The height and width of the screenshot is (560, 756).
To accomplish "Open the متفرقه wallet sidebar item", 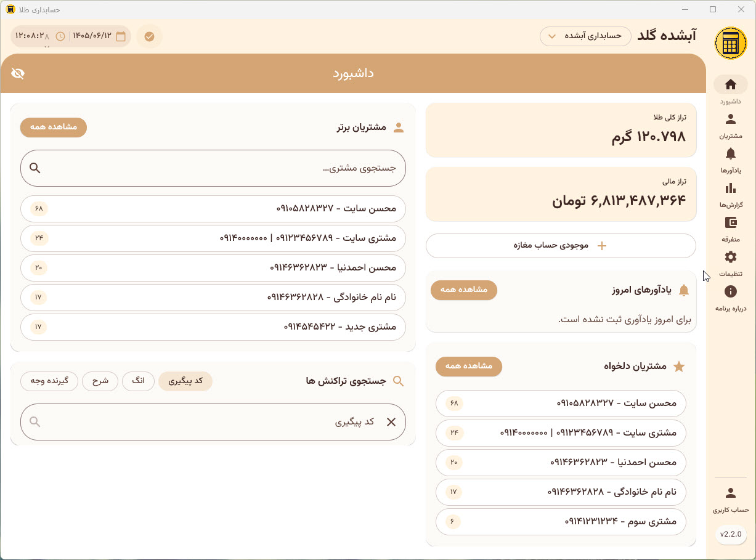I will [731, 229].
